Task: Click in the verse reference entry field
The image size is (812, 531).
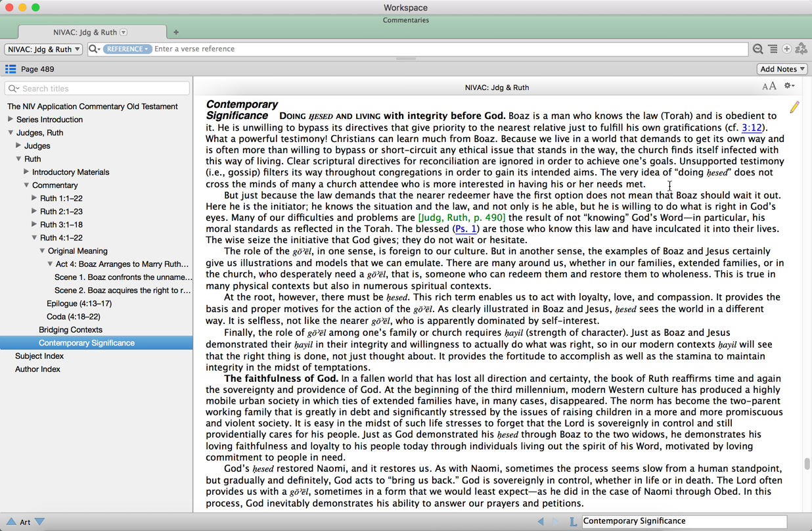Action: pyautogui.click(x=450, y=49)
